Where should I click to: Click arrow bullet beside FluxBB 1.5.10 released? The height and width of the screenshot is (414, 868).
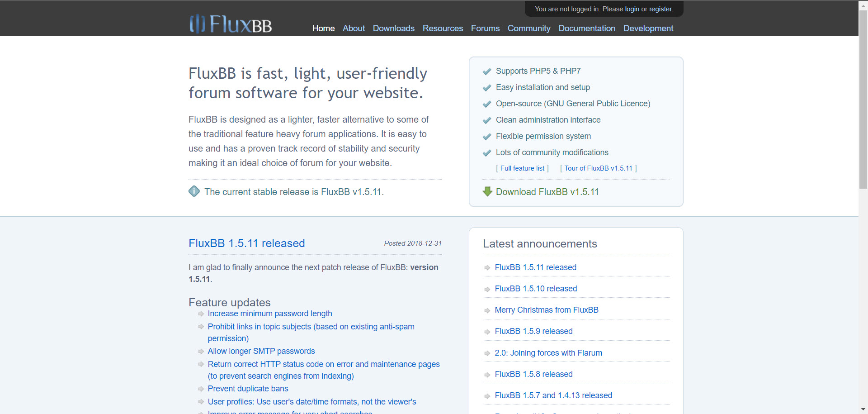487,289
